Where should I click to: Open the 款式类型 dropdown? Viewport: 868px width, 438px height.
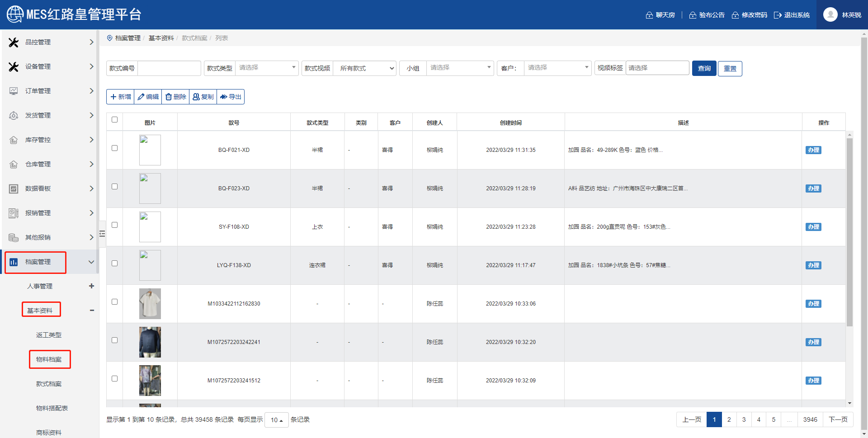click(x=267, y=68)
